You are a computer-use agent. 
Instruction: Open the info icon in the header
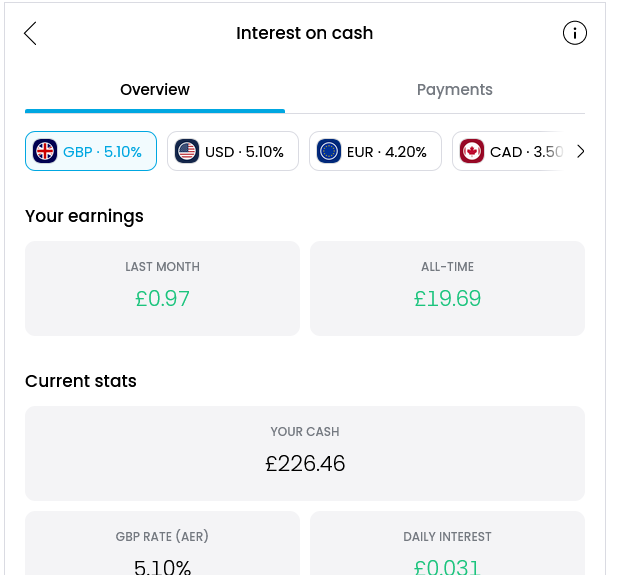point(575,33)
